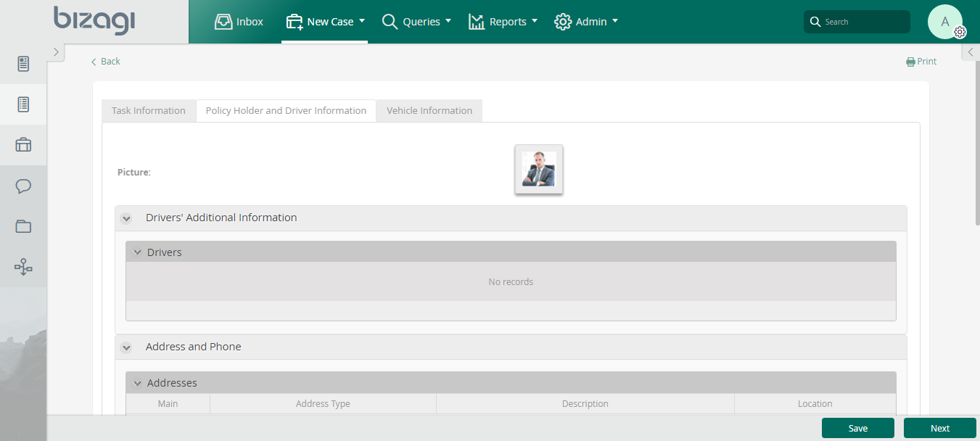Collapse the Addresses table chevron

pyautogui.click(x=137, y=383)
